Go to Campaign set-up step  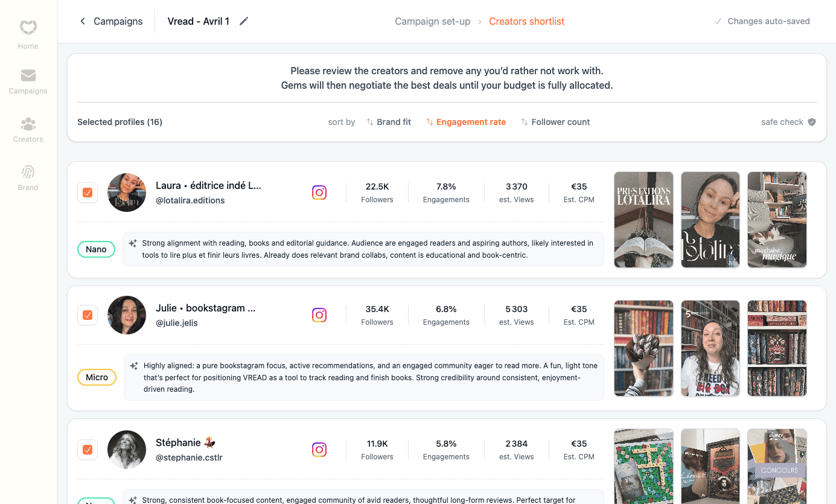[433, 22]
